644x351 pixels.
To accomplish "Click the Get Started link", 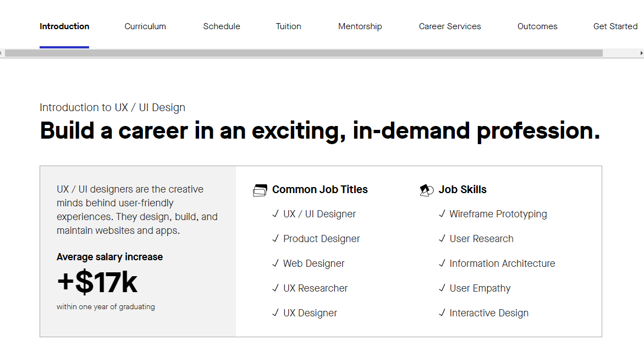I will pyautogui.click(x=615, y=26).
